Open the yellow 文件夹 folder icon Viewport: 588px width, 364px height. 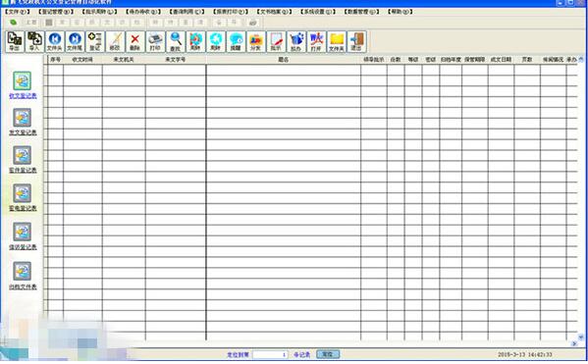[x=337, y=41]
